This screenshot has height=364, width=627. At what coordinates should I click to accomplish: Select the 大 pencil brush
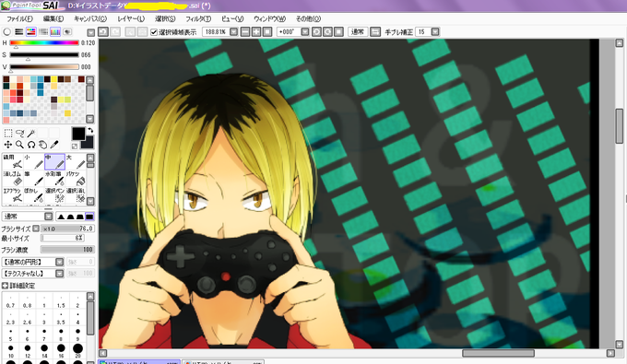(76, 161)
